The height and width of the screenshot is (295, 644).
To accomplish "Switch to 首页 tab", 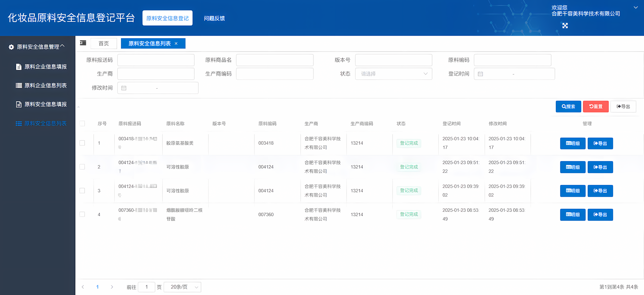I will coord(104,43).
